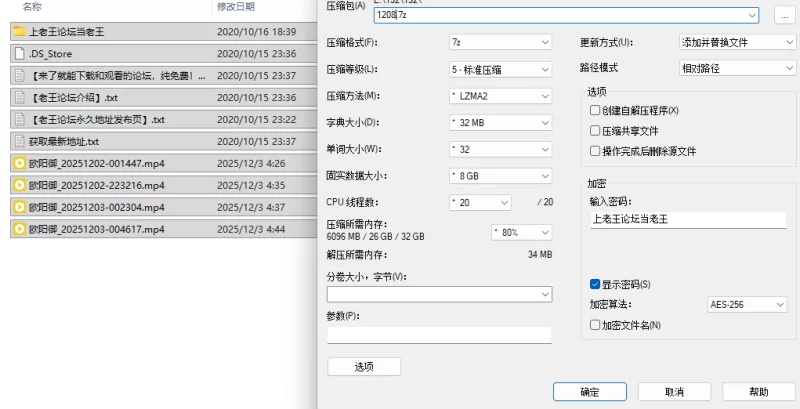800x409 pixels.
Task: Enable 加密文件名 checkbox
Action: 594,325
